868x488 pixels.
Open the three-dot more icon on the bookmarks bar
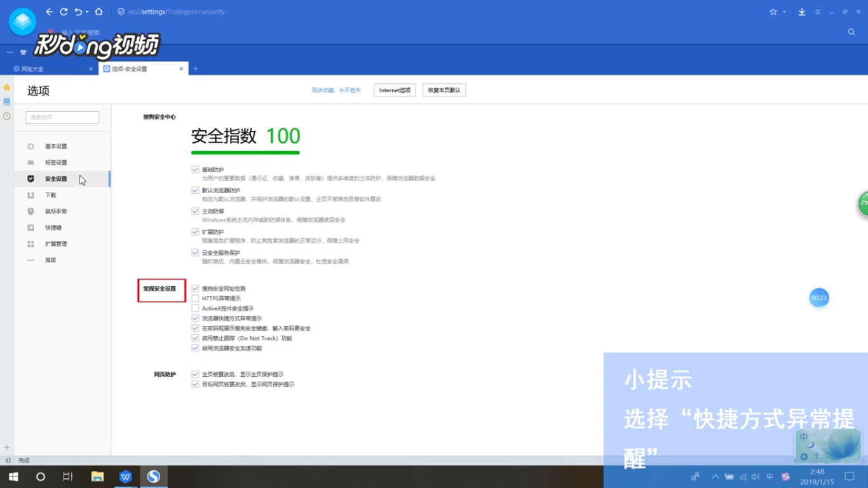(x=10, y=52)
